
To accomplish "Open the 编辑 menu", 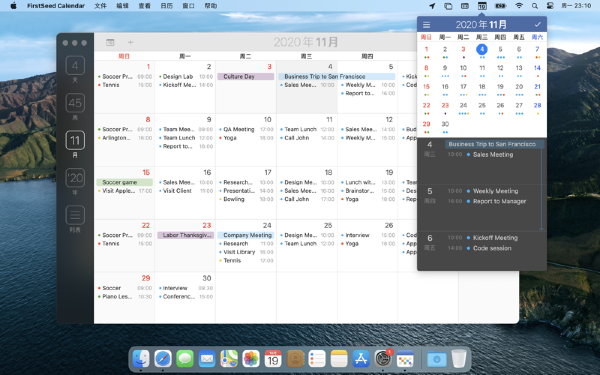I will pos(122,6).
